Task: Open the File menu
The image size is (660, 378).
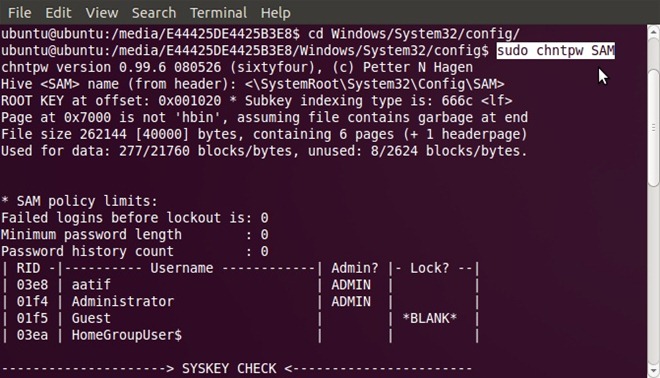Action: (19, 13)
